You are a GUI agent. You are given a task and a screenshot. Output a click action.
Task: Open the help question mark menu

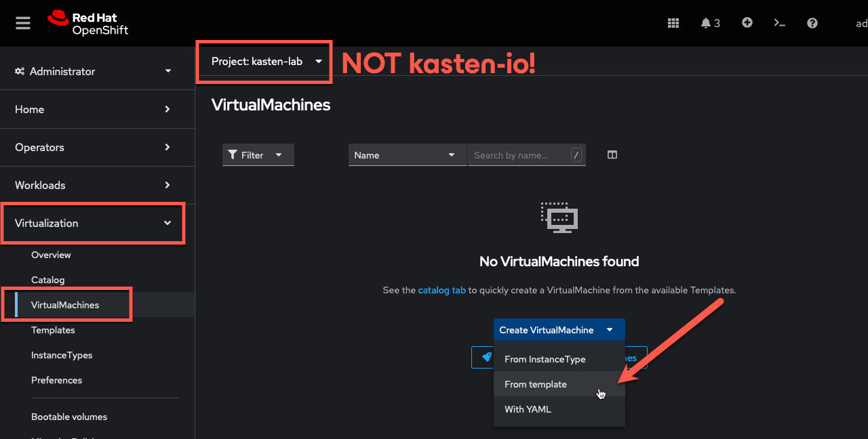(x=812, y=23)
